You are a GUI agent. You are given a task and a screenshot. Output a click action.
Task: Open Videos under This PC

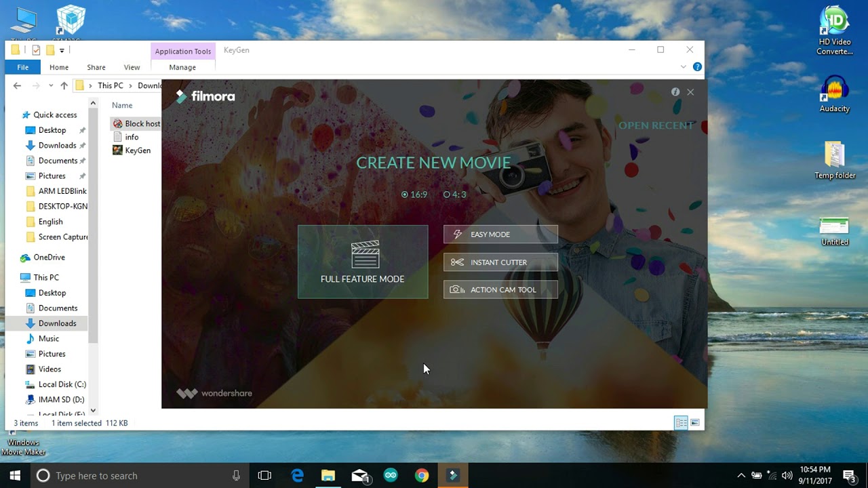(44, 369)
